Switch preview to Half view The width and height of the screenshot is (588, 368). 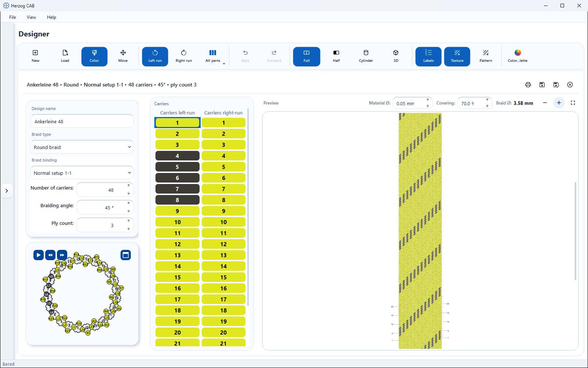(x=336, y=56)
